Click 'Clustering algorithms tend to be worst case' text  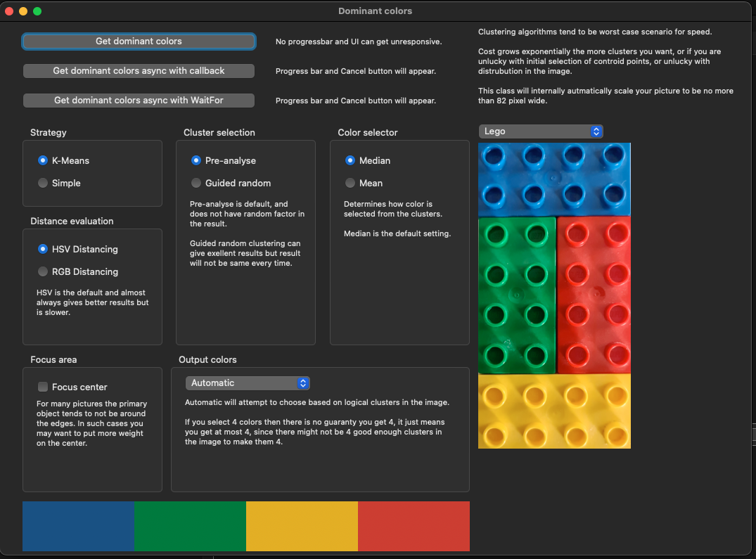pyautogui.click(x=595, y=32)
